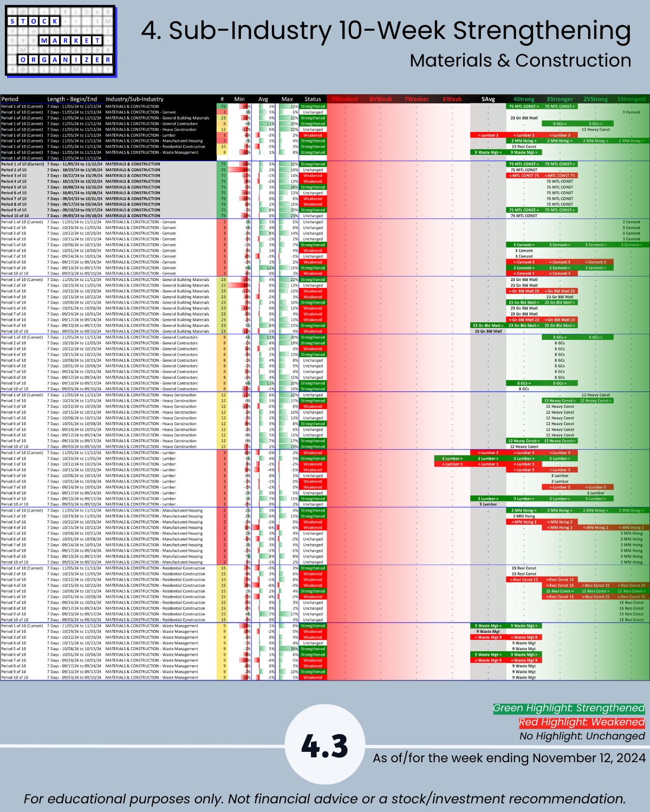Click '15 Resi Const' in black summary block
This screenshot has height=812, width=650.
524,147
